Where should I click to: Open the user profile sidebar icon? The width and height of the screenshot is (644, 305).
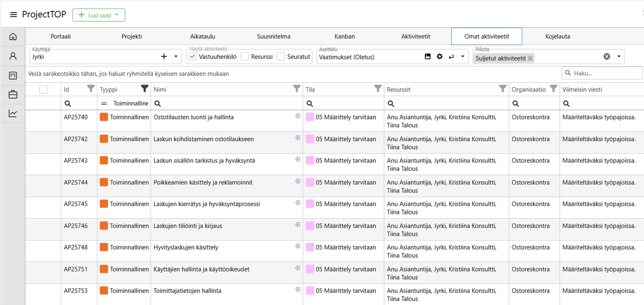click(x=13, y=56)
